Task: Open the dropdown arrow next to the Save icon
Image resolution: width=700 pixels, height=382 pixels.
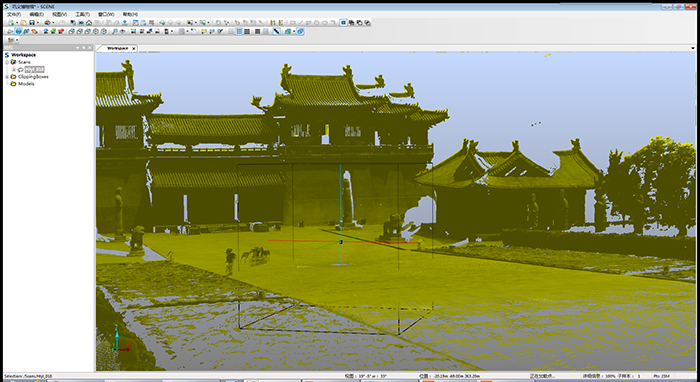Action: (38, 23)
